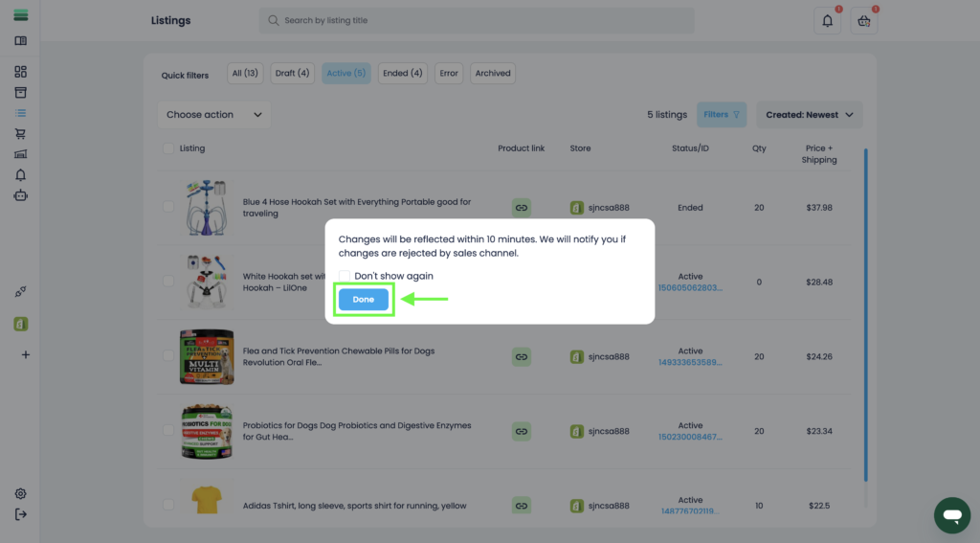Check the Don't show again checkbox
Screen dimensions: 980x543
(x=345, y=276)
